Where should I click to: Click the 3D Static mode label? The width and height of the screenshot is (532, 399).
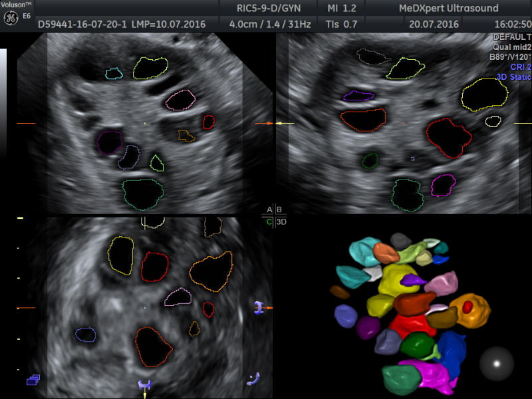513,77
